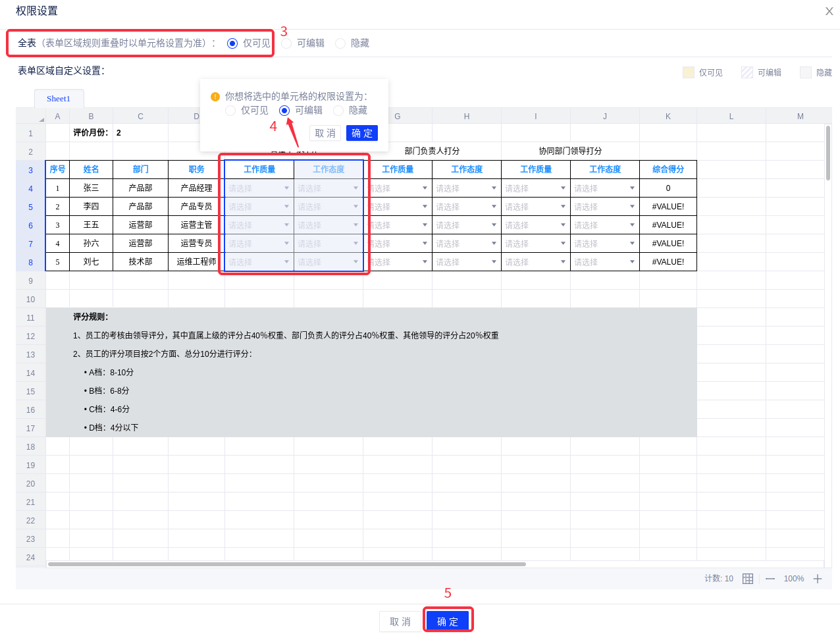Select column K header

pyautogui.click(x=668, y=117)
